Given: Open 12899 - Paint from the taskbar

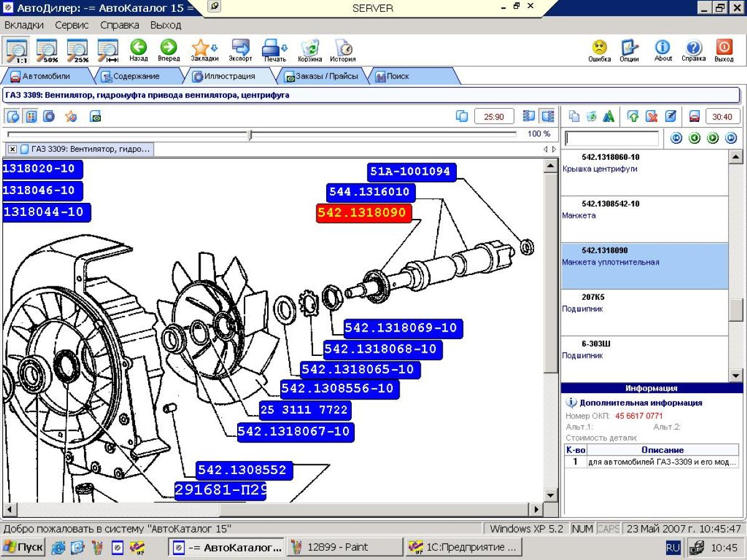Looking at the screenshot, I should coord(346,548).
